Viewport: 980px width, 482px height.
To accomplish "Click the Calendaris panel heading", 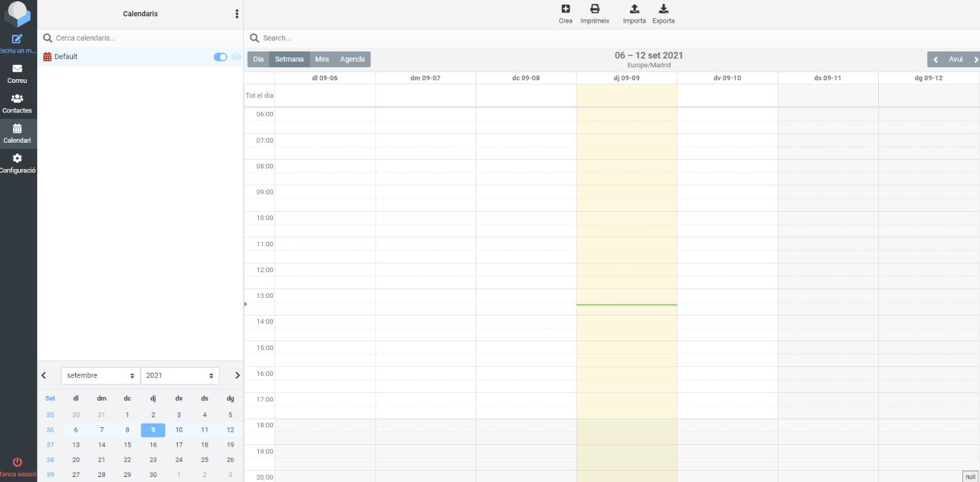I will coord(140,14).
